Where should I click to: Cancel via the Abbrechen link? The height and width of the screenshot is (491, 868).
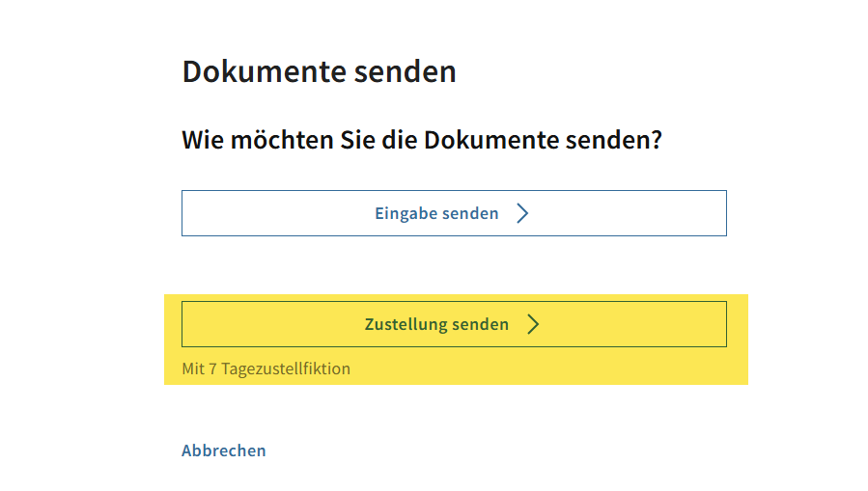[224, 450]
